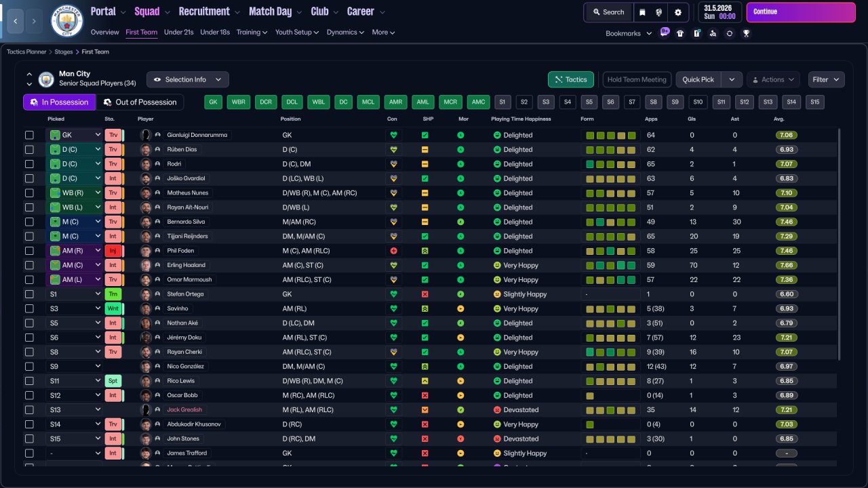Click the Man City badge in squad header
Screen dimensions: 868x488
(46, 79)
